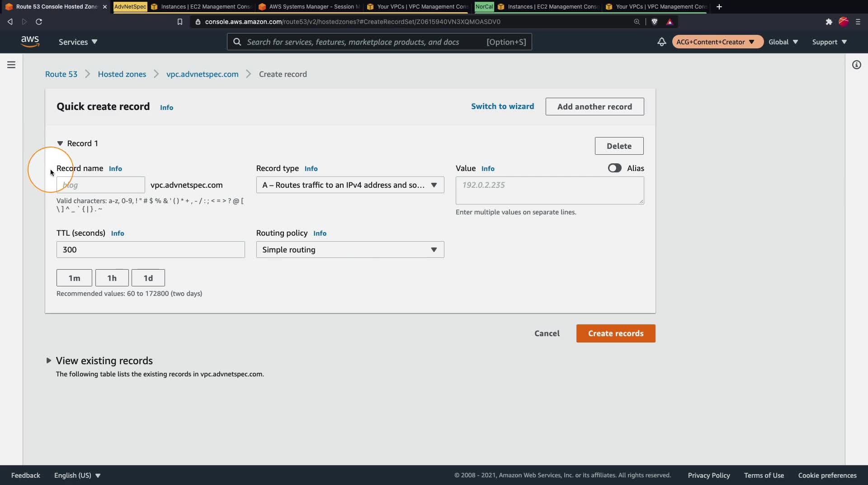Open the info panel icon on right edge
The height and width of the screenshot is (485, 868).
pos(856,65)
